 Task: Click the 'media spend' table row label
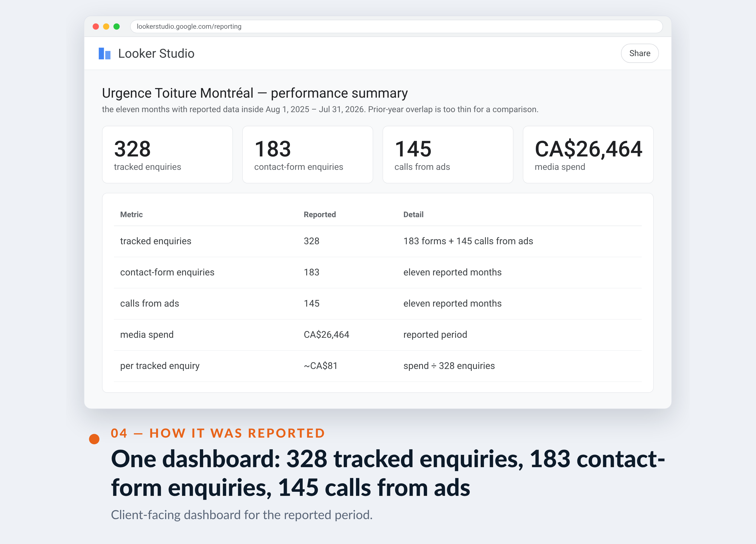point(147,334)
